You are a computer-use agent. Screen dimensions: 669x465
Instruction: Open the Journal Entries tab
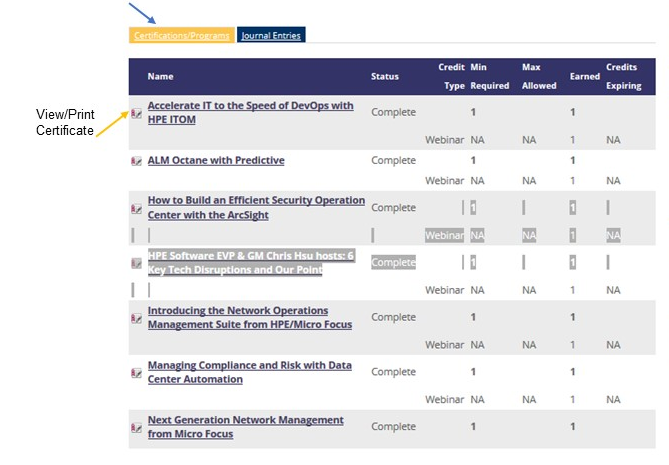tap(271, 36)
